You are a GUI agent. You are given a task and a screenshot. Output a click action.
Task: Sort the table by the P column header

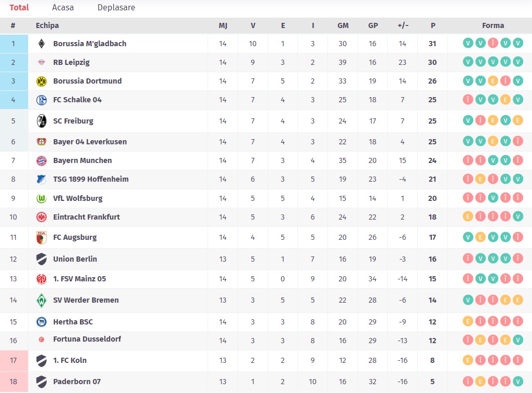point(433,25)
